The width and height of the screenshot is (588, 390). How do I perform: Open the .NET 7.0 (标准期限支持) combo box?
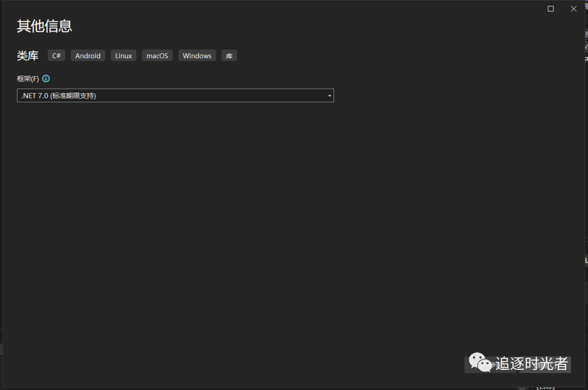coord(175,96)
